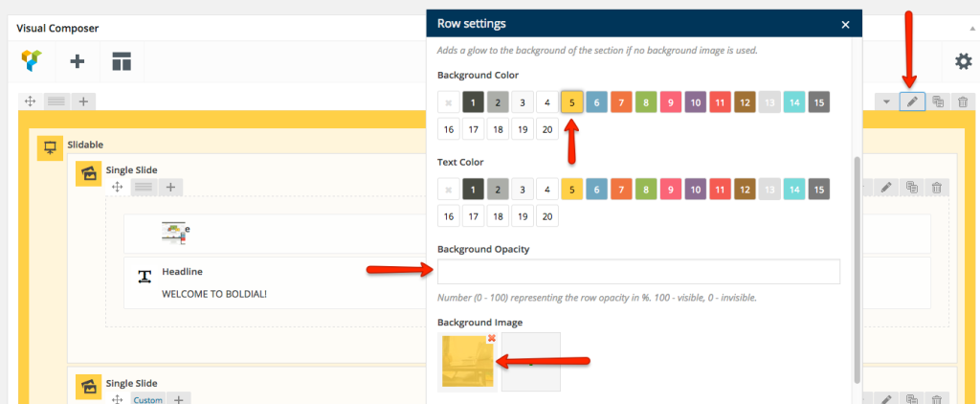Choose Background Color swatch 8 green
Screen dimensions: 980x404
coord(646,101)
